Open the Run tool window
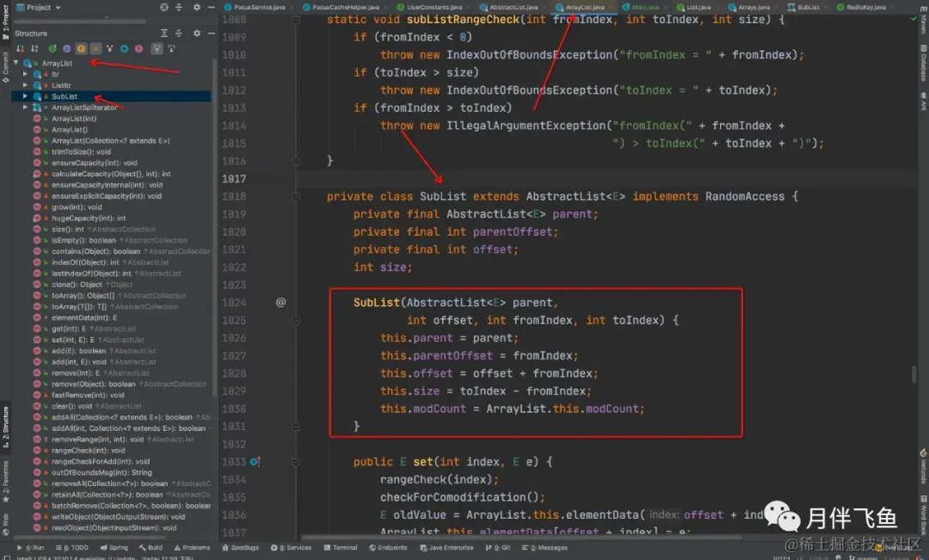929x560 pixels. (x=31, y=548)
